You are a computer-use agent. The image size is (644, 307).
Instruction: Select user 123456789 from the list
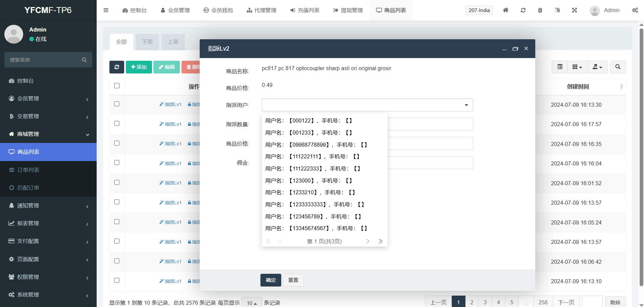click(313, 217)
